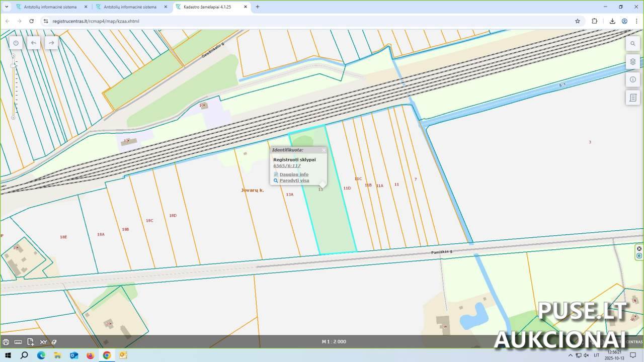Click the browser address bar URL
Screen dimensions: 644x362
tap(96, 21)
